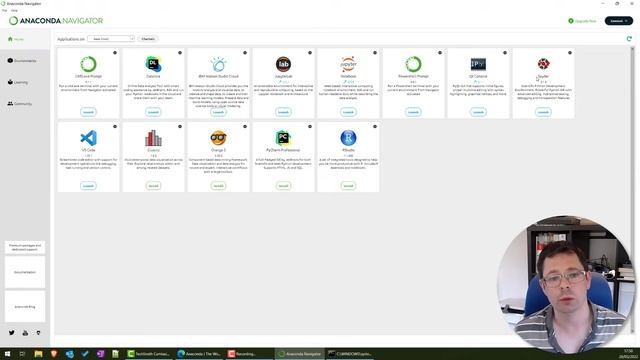
Task: Click the Channels button
Action: [148, 39]
